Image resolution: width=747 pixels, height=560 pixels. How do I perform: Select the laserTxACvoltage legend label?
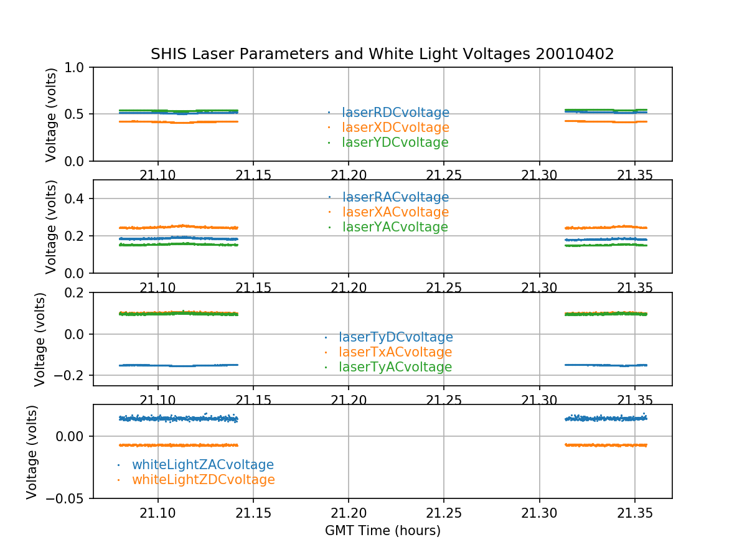point(395,352)
